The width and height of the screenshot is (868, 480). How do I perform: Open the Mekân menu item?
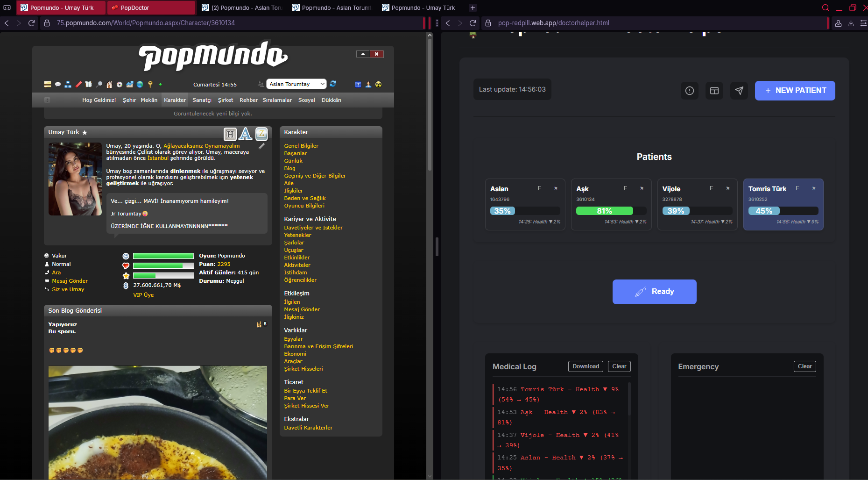(x=149, y=100)
